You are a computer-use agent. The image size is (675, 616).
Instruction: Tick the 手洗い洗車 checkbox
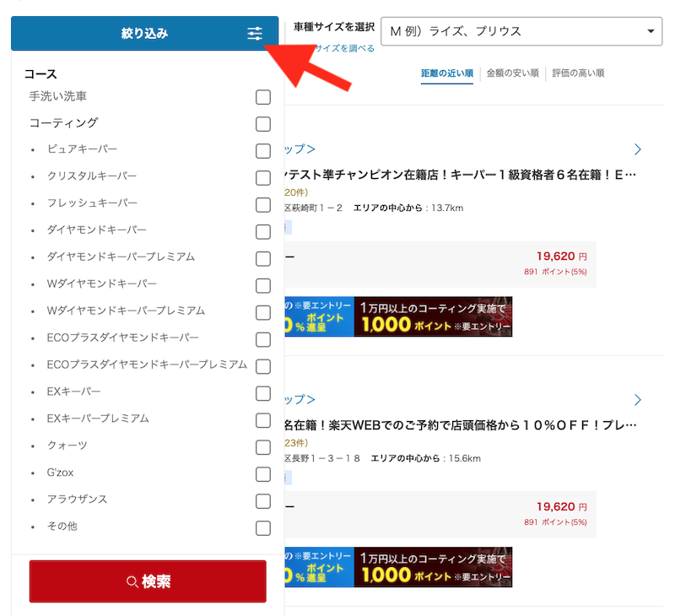(263, 97)
